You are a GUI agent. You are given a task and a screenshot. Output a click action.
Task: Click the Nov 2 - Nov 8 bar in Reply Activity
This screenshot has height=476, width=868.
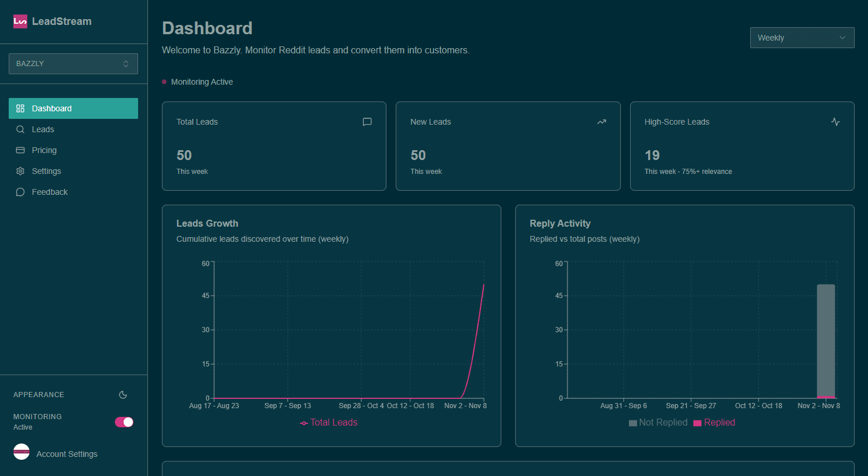point(826,342)
